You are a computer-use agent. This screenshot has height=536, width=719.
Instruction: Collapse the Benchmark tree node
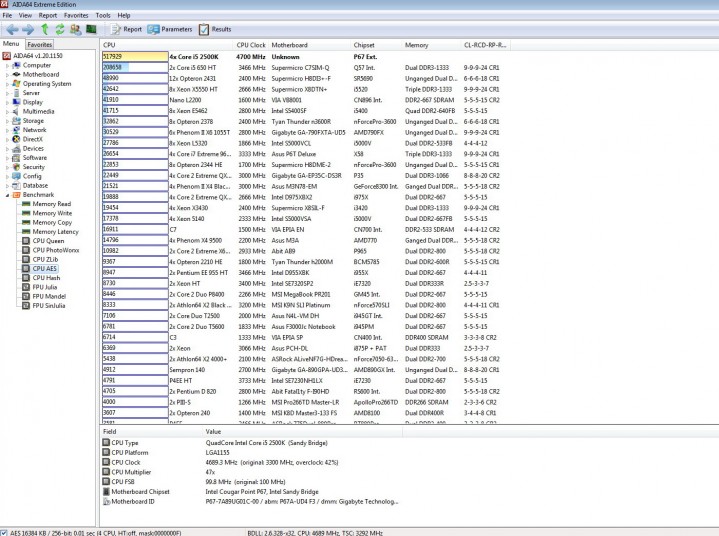point(7,195)
